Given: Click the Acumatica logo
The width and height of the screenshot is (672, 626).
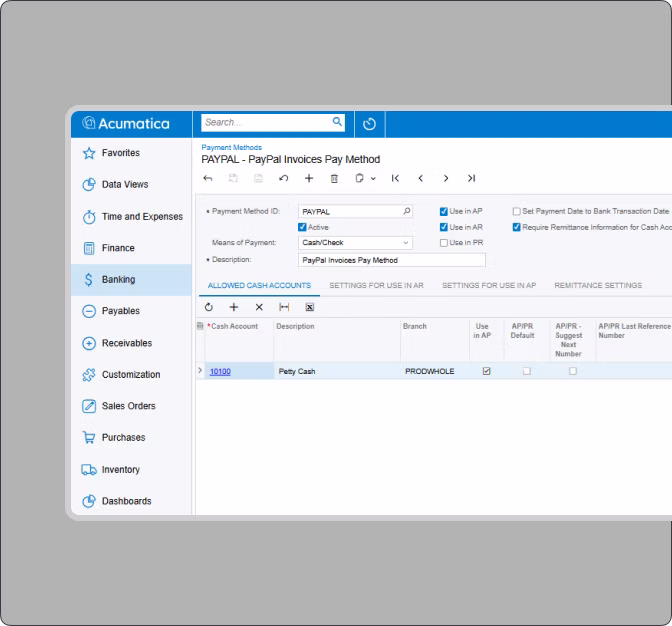Looking at the screenshot, I should point(126,124).
